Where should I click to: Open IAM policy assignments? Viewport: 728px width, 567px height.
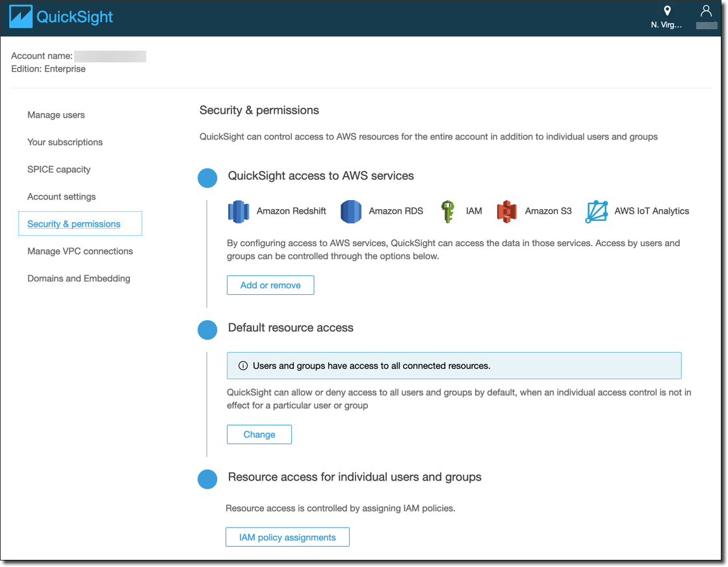[287, 537]
